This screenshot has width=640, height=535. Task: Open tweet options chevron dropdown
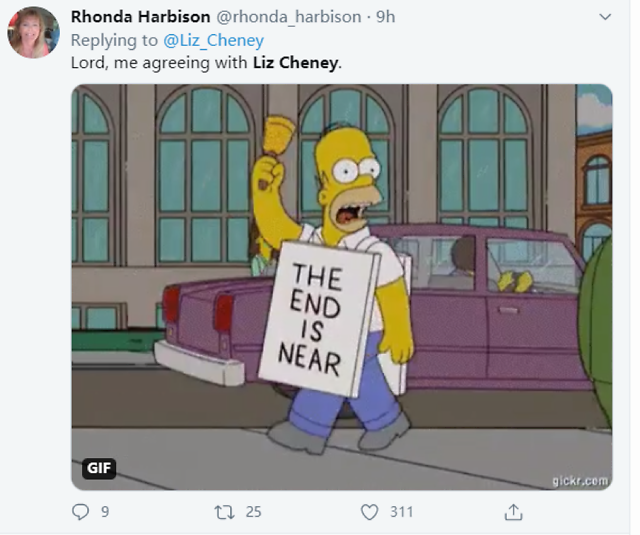coord(605,17)
